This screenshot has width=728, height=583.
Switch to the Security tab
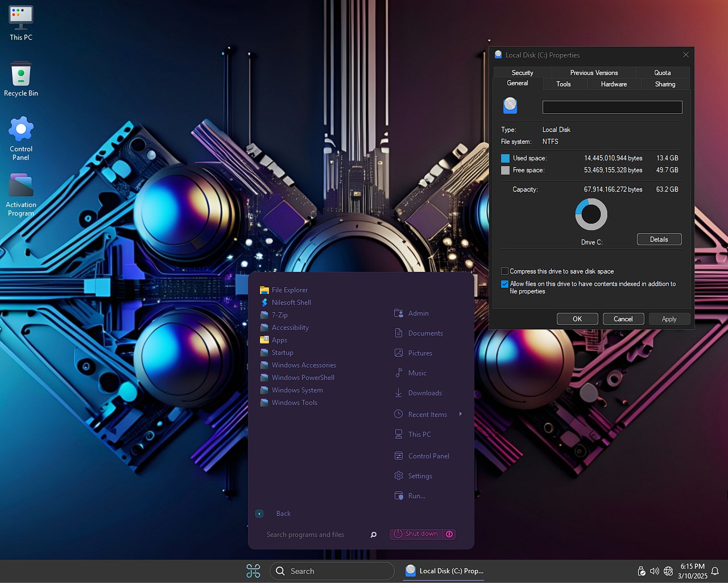522,73
